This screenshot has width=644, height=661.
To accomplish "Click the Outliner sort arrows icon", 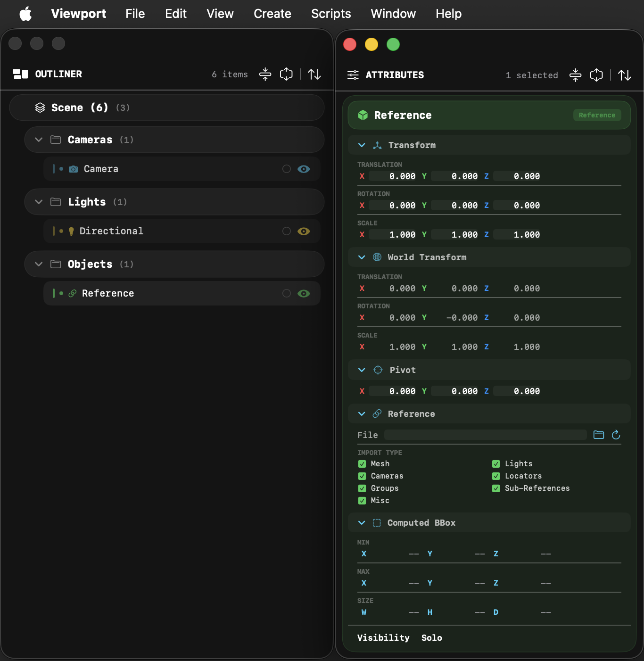I will pyautogui.click(x=314, y=74).
